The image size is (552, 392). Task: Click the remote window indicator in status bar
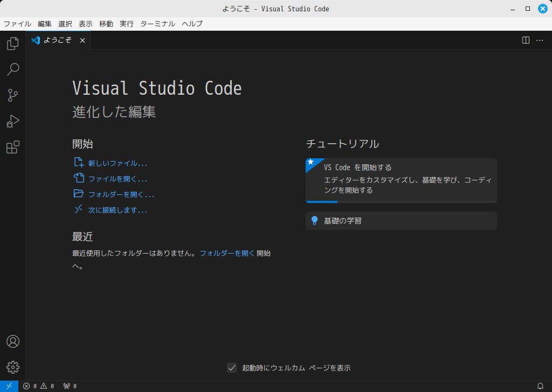[x=9, y=386]
